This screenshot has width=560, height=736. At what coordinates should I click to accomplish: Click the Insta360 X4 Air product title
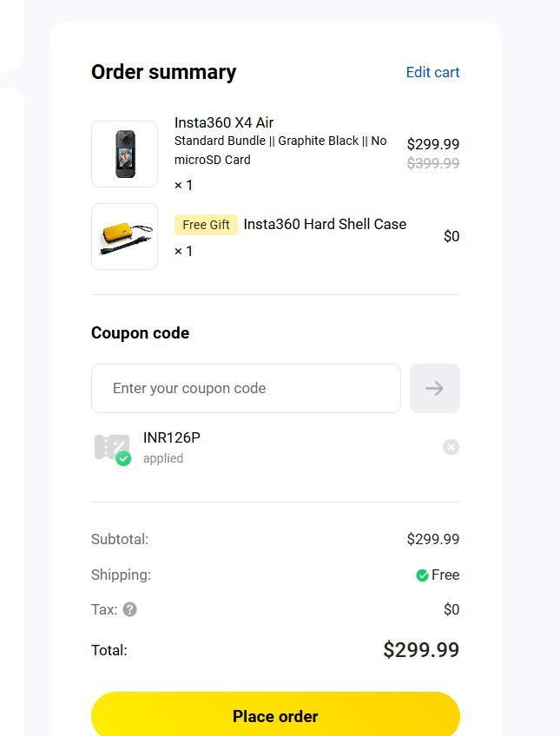(x=224, y=122)
